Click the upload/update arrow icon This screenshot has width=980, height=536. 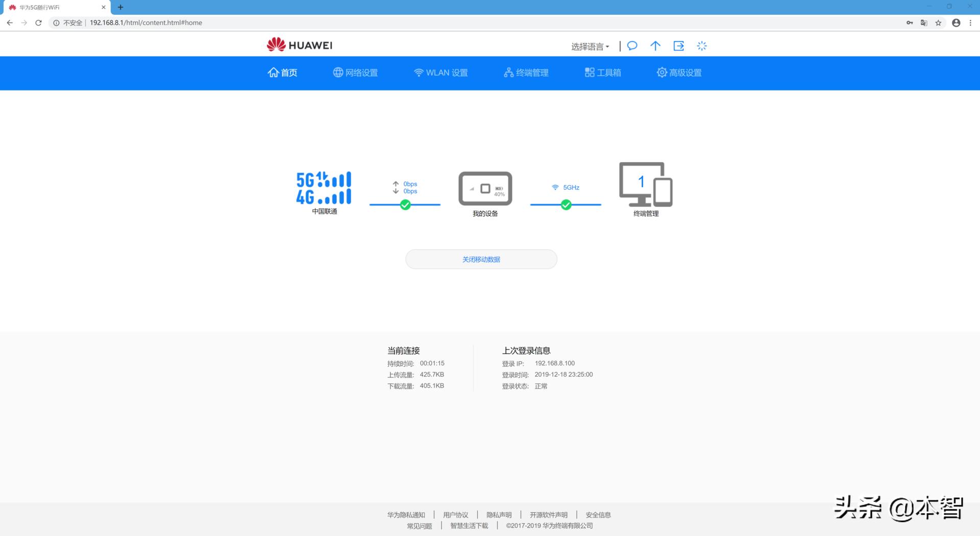[x=655, y=46]
